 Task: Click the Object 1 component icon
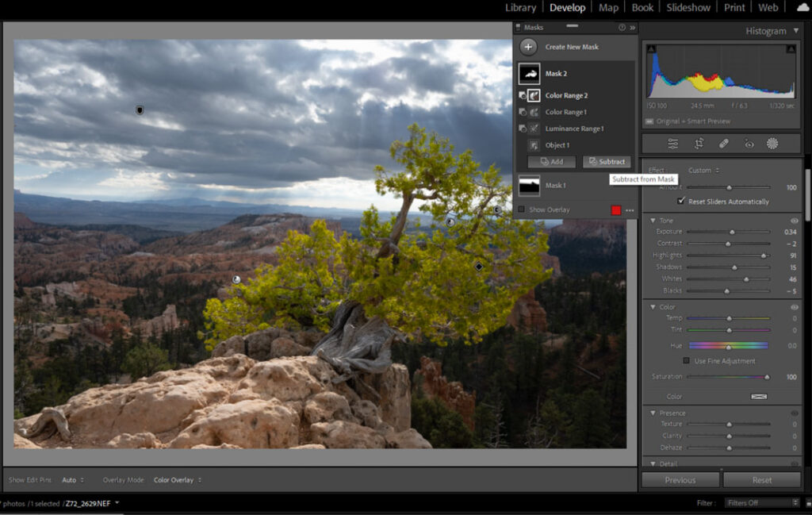pos(534,145)
